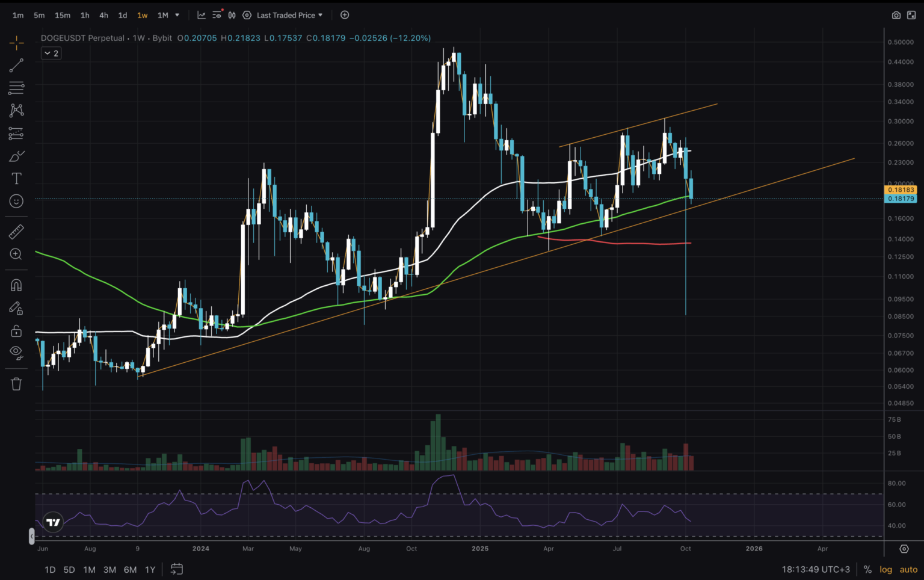The image size is (924, 580).
Task: Enable Magnet mode for drawings
Action: [16, 285]
